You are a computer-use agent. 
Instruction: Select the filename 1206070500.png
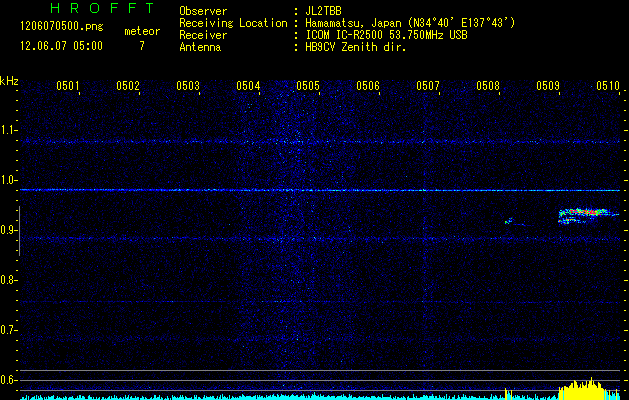tap(53, 30)
